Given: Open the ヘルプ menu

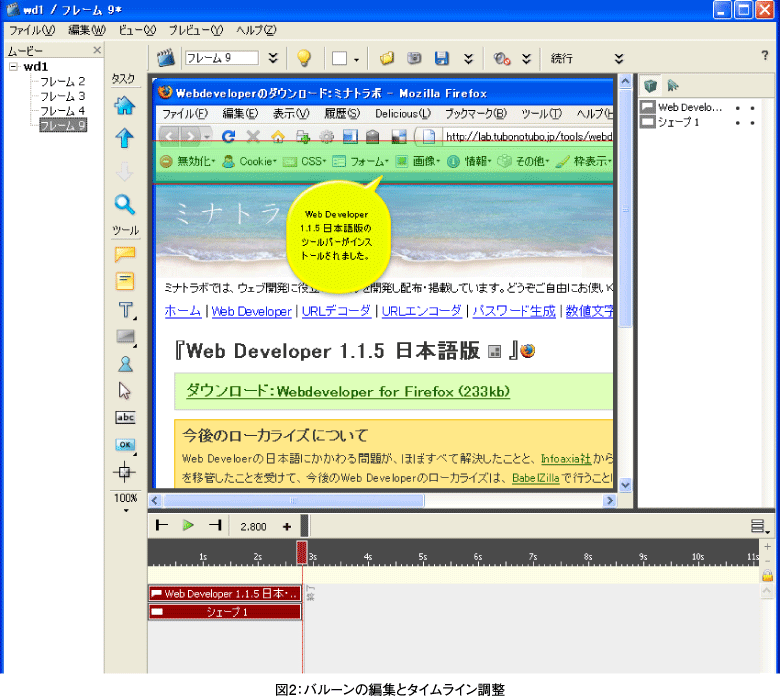Looking at the screenshot, I should tap(256, 30).
